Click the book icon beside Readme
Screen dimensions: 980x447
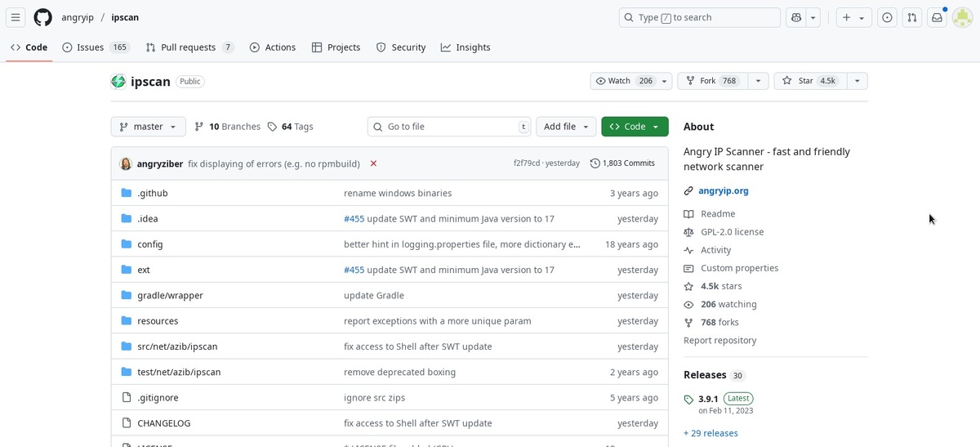pos(688,214)
